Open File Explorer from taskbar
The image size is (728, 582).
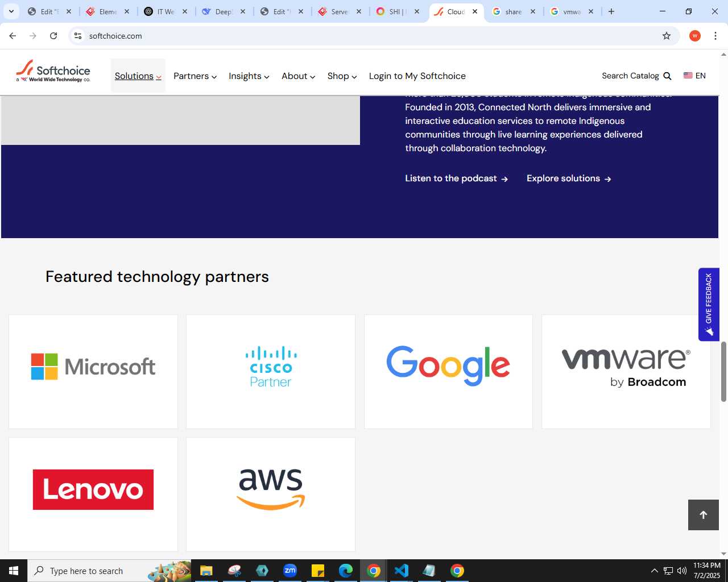[206, 571]
